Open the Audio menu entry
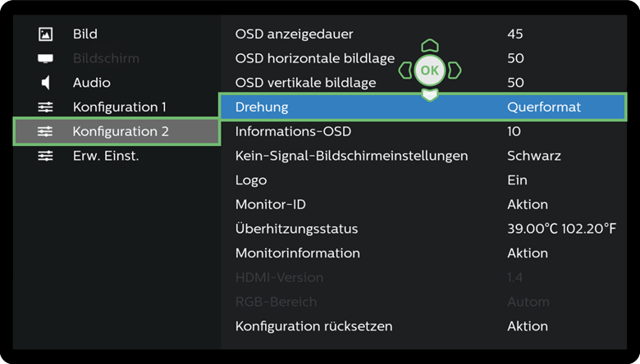Viewport: 640px width, 364px height. tap(91, 83)
